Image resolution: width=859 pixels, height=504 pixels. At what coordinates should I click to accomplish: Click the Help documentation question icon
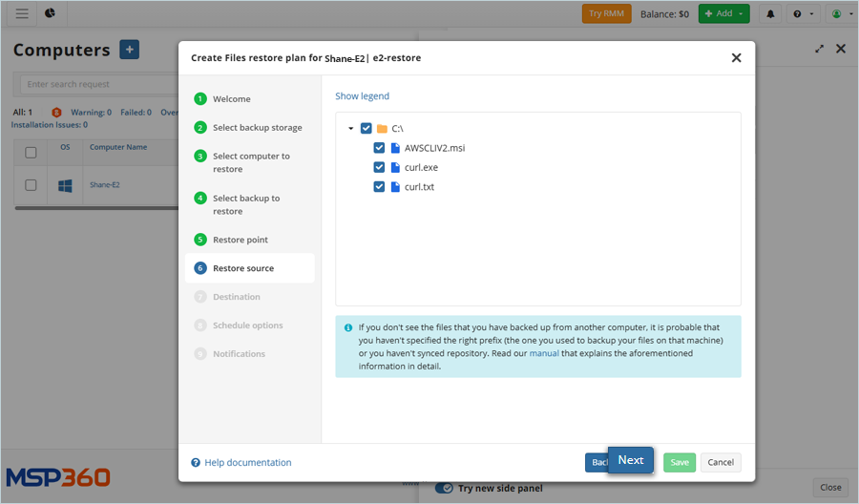tap(196, 463)
